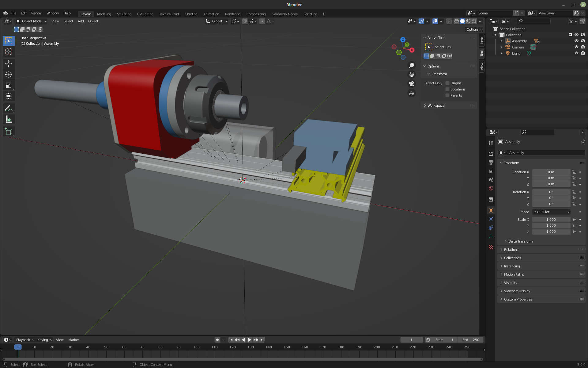Toggle camera view icon in viewport

click(x=412, y=84)
